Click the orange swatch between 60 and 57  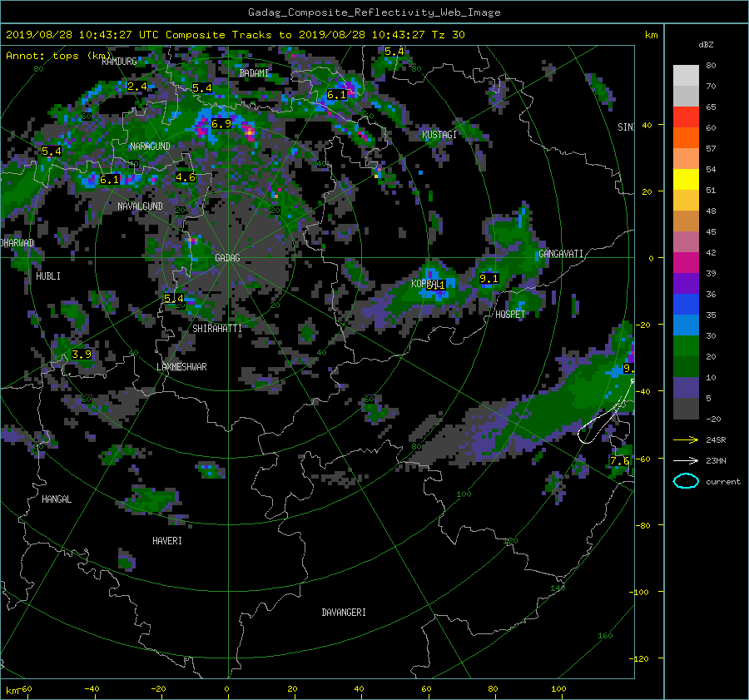[686, 138]
